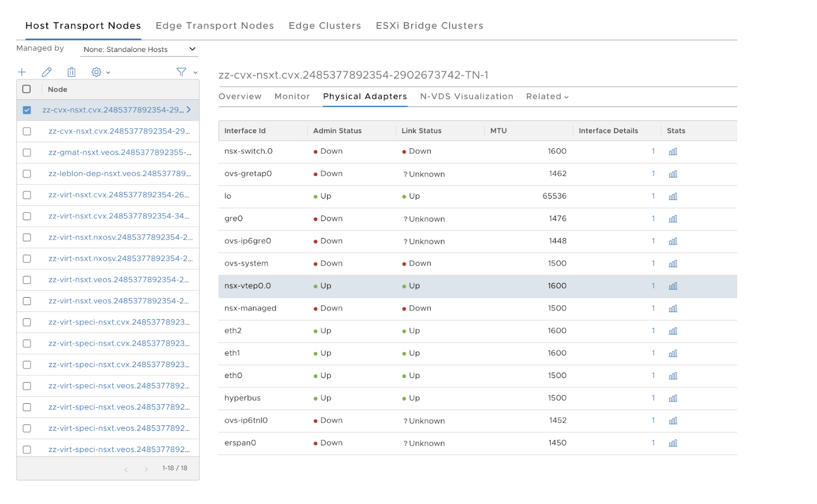
Task: Sort by the MTU column header
Action: point(499,131)
